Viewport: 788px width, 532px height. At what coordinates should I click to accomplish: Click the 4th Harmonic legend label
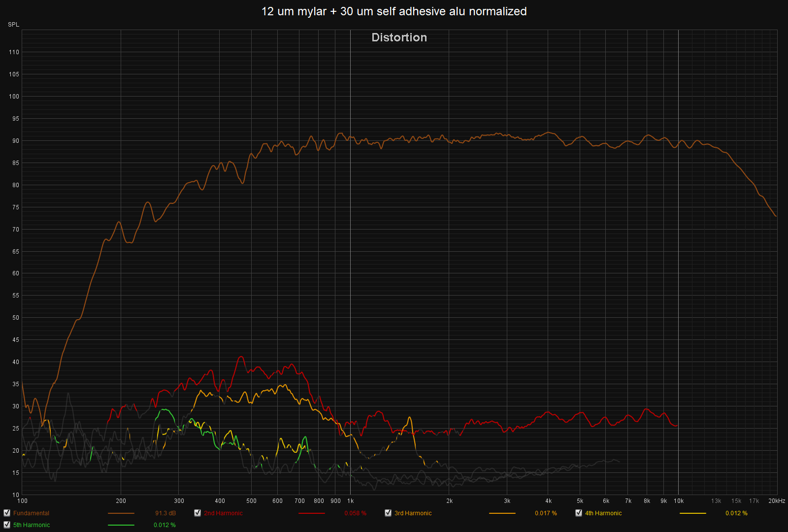click(603, 513)
